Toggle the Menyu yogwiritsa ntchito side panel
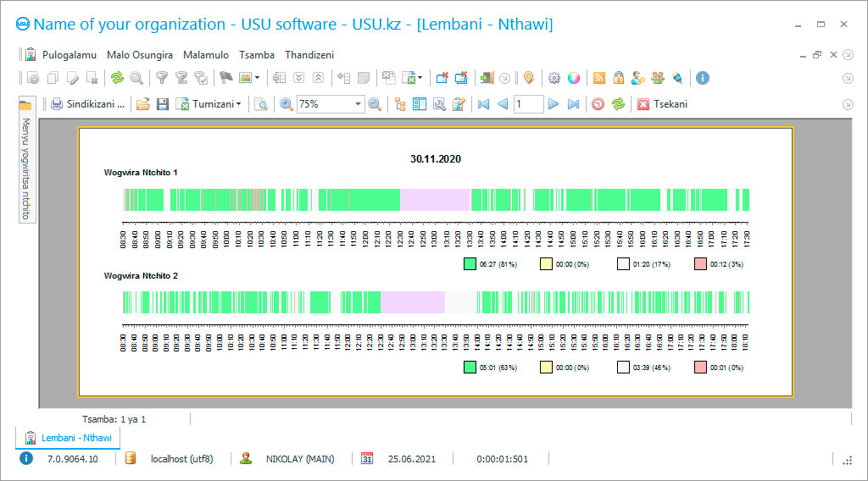868x481 pixels. click(25, 169)
